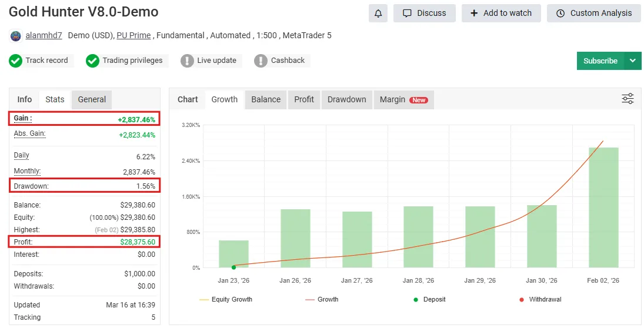Viewport: 644px width, 328px height.
Task: Click the Trading privileges checkmark icon
Action: pos(92,61)
